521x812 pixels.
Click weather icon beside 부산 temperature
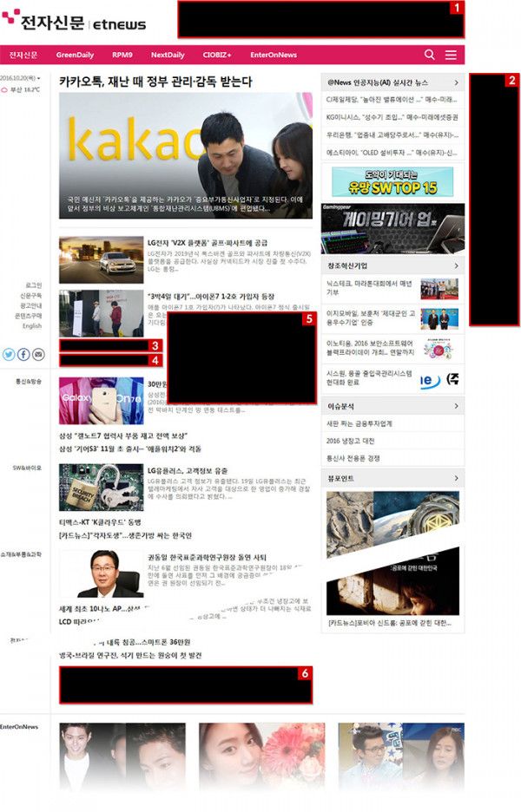click(4, 89)
